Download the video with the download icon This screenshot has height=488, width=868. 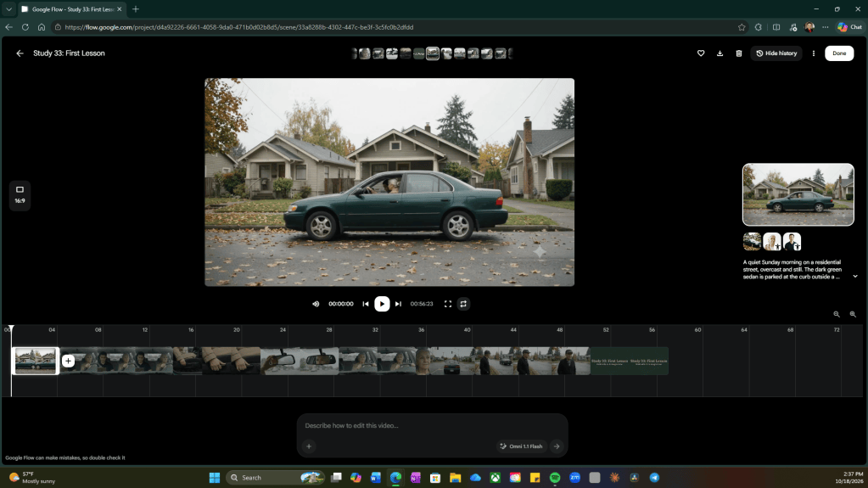(720, 53)
